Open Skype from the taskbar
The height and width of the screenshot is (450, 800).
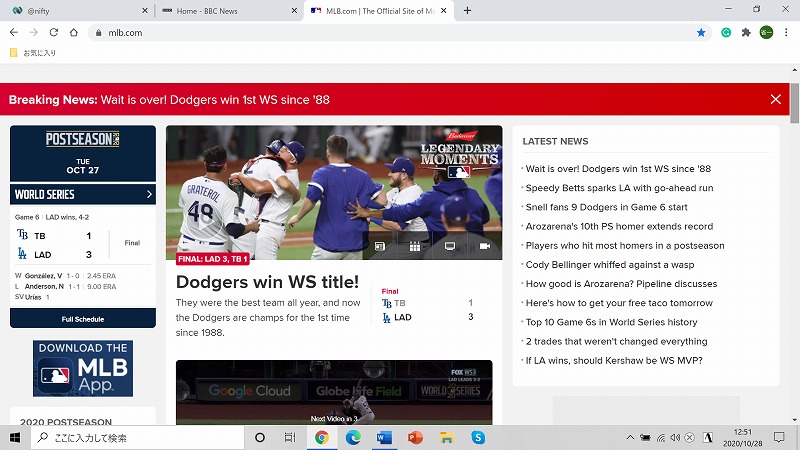click(x=478, y=437)
